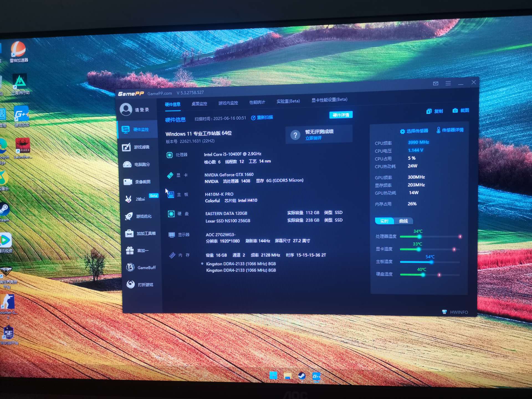Select 实时 realtime view toggle
532x399 pixels.
[384, 221]
